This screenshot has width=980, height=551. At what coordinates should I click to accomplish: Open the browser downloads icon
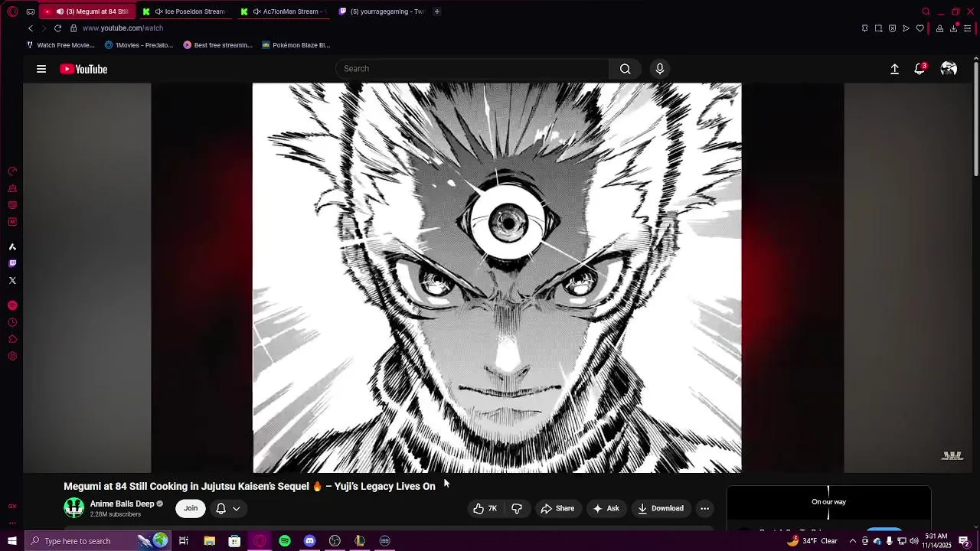point(953,28)
